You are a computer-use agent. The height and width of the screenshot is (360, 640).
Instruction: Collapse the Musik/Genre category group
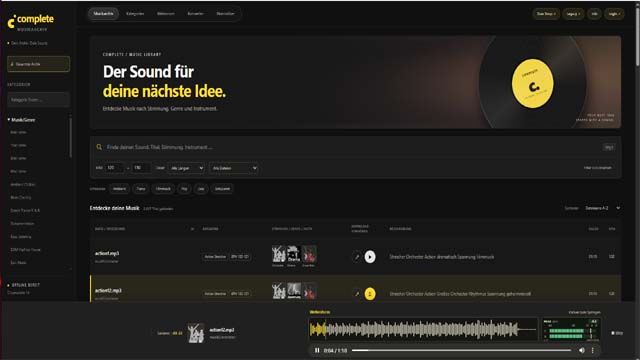[21, 120]
